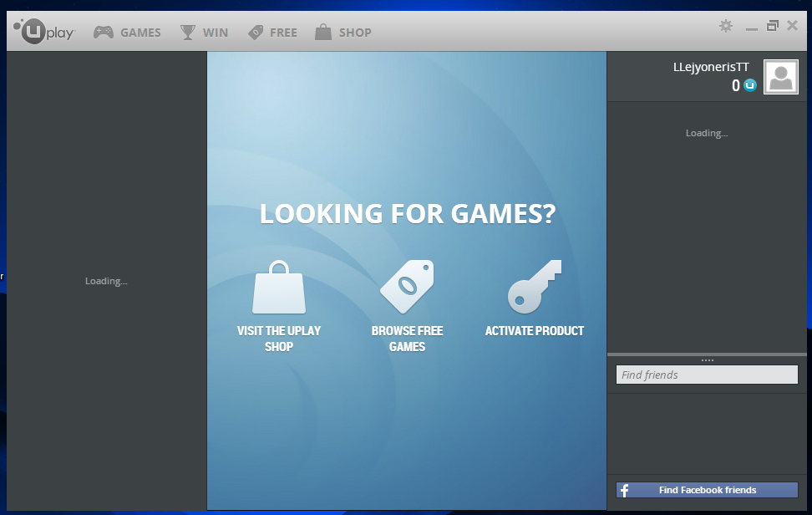Click the trophy icon beside Win
This screenshot has height=515, width=812.
(187, 32)
